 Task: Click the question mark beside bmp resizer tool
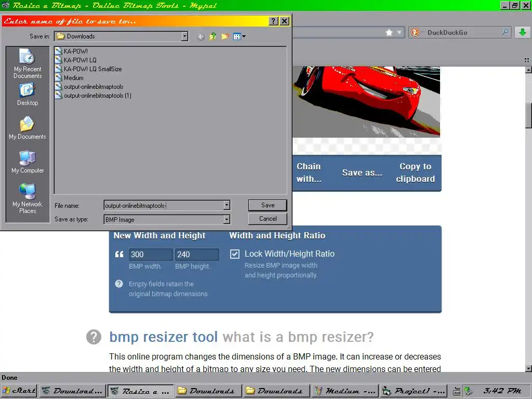tap(94, 337)
